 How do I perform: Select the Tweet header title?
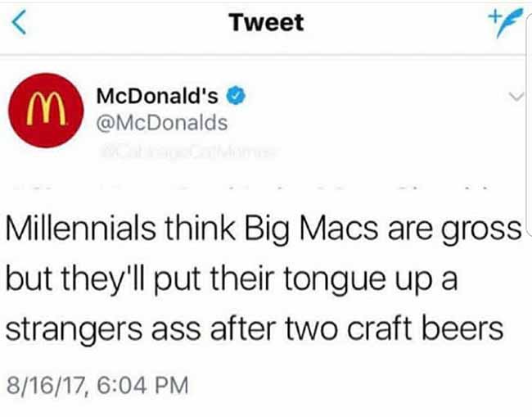266,22
